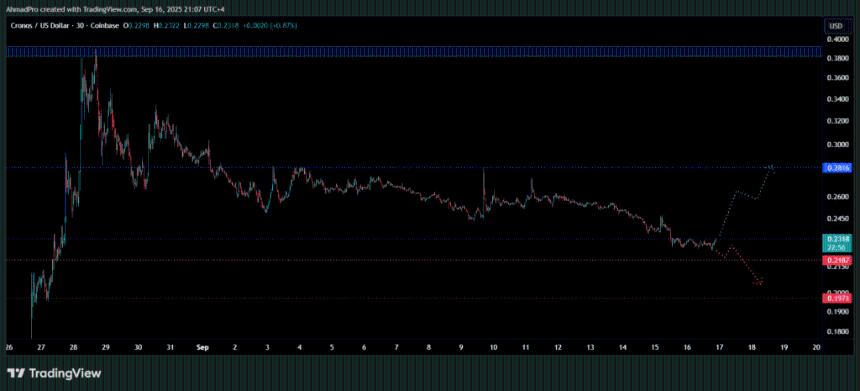Image resolution: width=860 pixels, height=391 pixels.
Task: Click the chart creation timestamp header text
Action: point(115,9)
